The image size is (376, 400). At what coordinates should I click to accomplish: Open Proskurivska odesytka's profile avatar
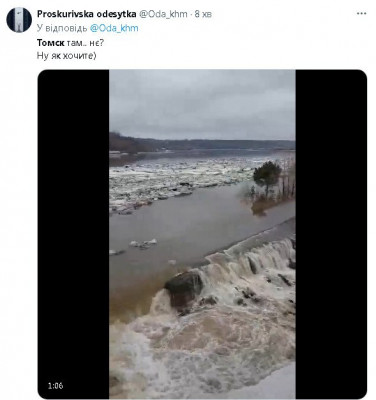[x=19, y=20]
